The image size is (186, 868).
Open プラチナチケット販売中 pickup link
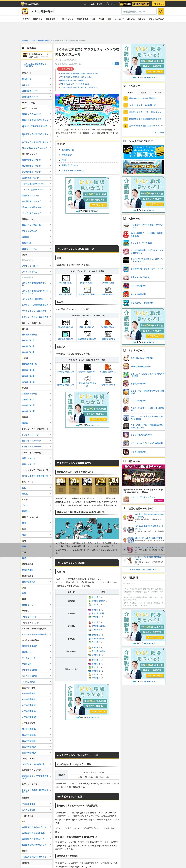[x=79, y=73]
